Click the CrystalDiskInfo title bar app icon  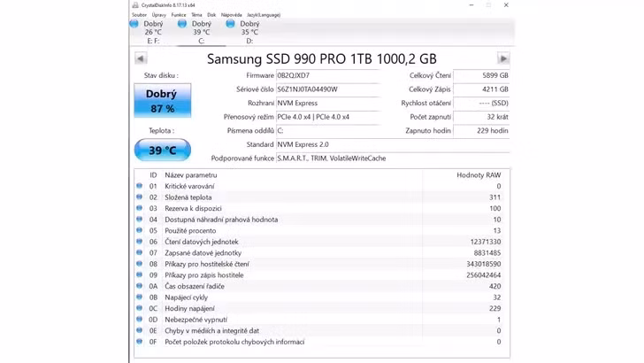pyautogui.click(x=135, y=5)
